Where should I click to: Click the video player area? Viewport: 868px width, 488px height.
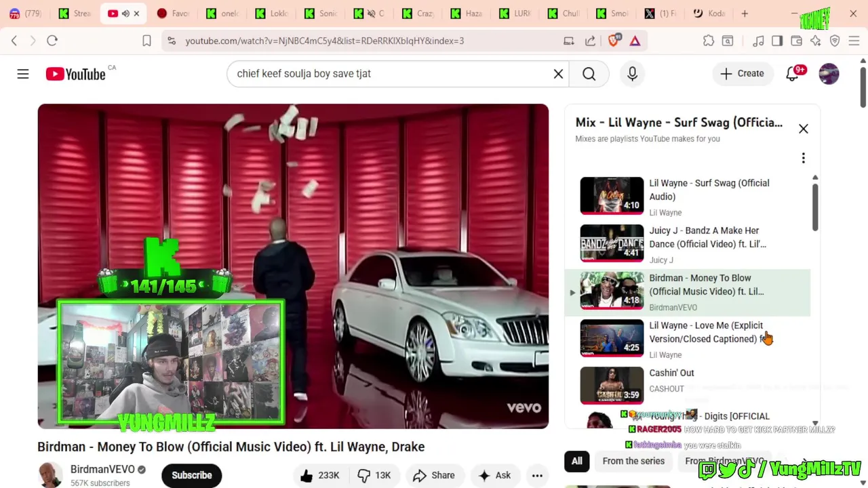click(293, 266)
